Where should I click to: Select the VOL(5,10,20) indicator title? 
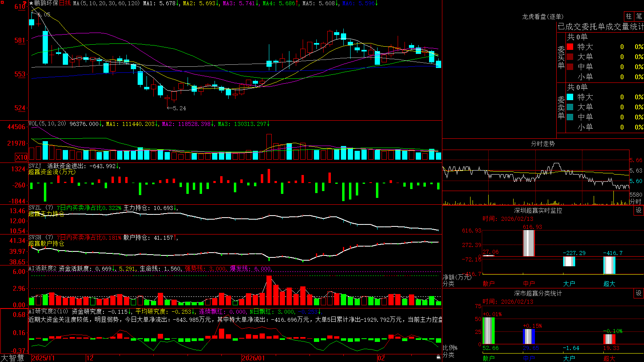(47, 124)
